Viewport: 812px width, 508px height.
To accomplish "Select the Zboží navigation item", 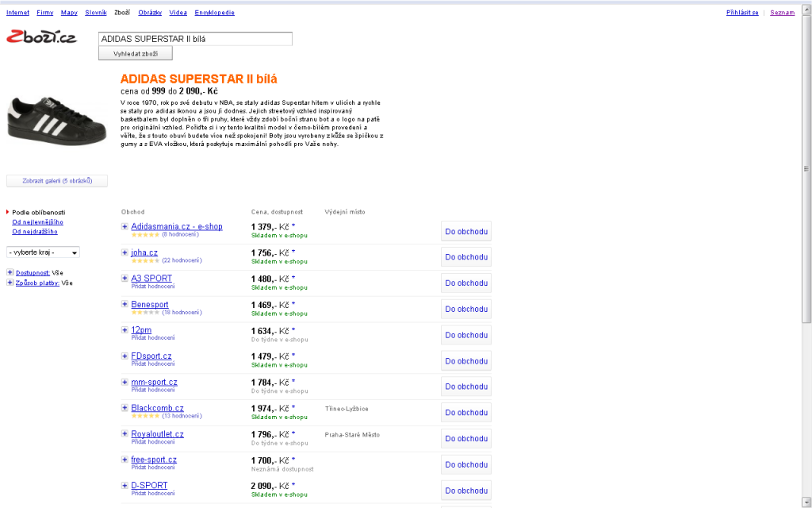I will [122, 13].
